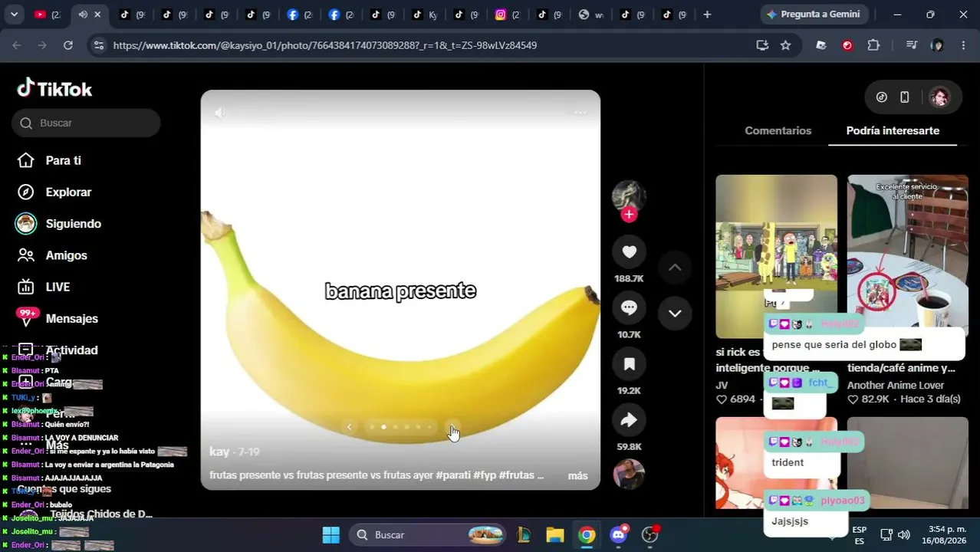Screen dimensions: 980x552
Task: Open LIVE section
Action: (x=58, y=287)
